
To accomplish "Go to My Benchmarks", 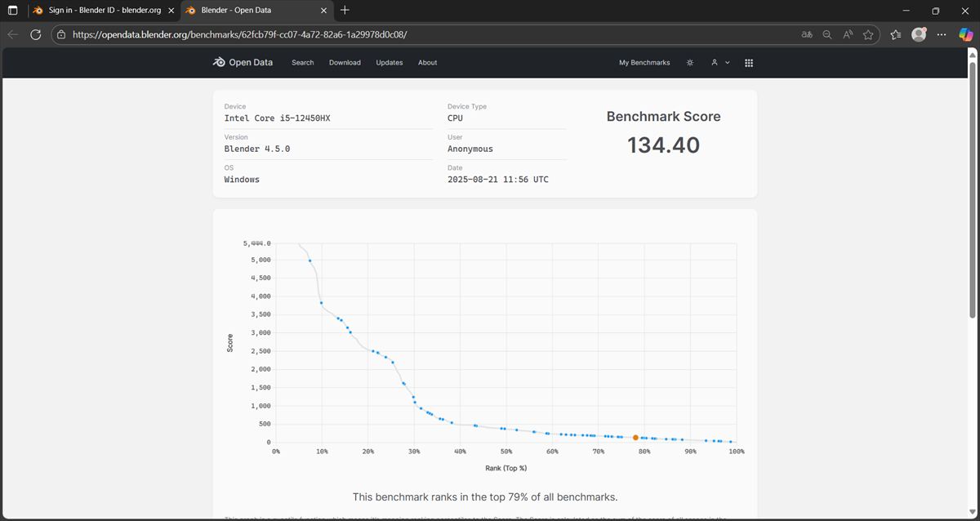I will coord(644,63).
